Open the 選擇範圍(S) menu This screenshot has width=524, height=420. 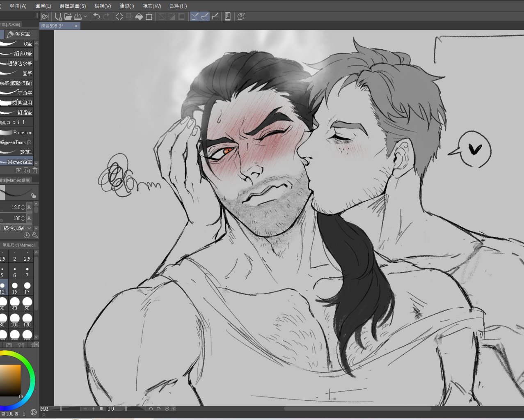73,6
